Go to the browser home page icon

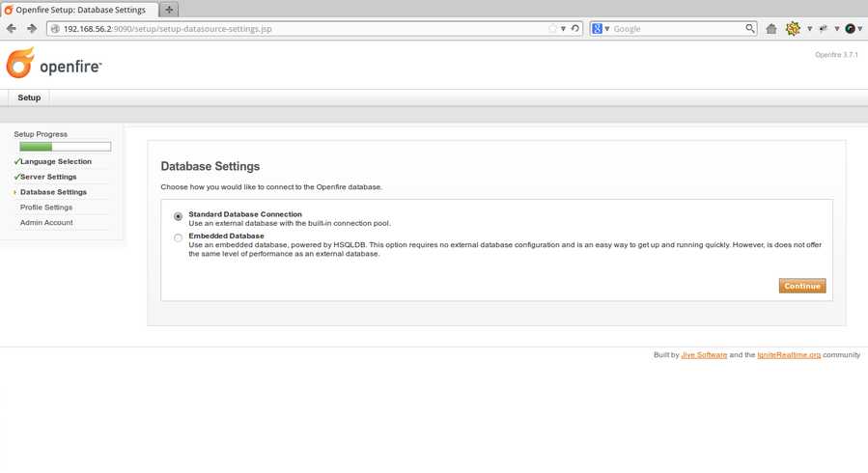coord(771,29)
